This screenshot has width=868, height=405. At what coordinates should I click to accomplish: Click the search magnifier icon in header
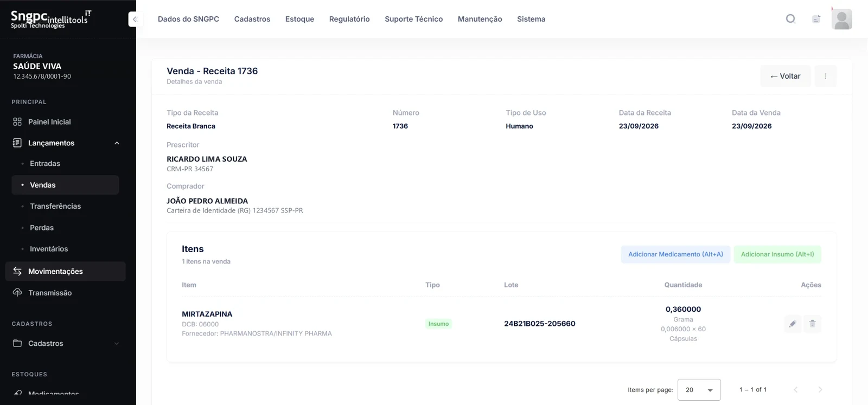(x=790, y=19)
